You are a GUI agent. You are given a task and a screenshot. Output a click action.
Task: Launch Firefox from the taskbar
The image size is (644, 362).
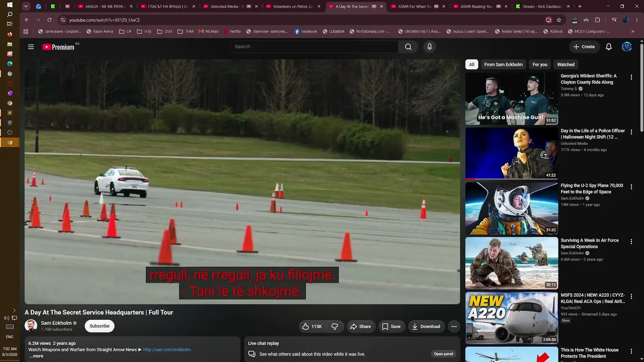click(10, 34)
